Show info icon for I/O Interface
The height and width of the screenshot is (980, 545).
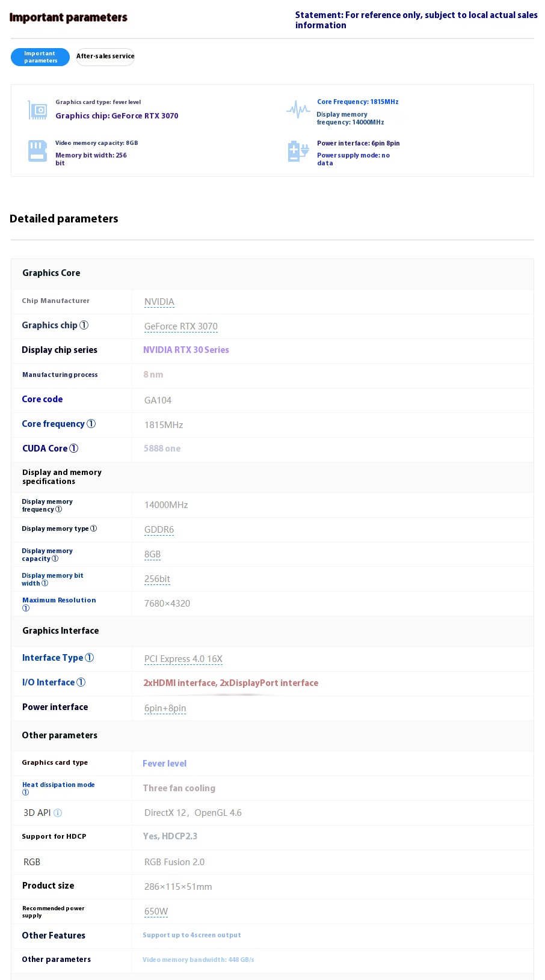pos(81,682)
